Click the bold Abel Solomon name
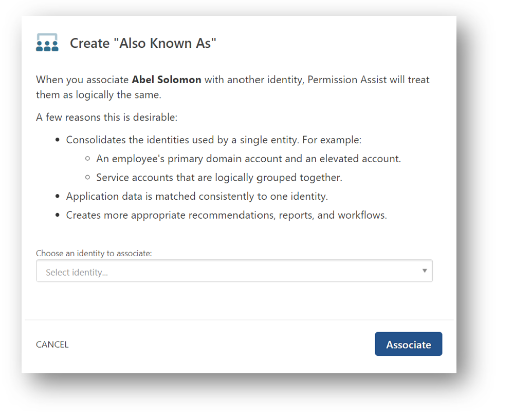Screen dimensions: 513x420 [x=167, y=80]
